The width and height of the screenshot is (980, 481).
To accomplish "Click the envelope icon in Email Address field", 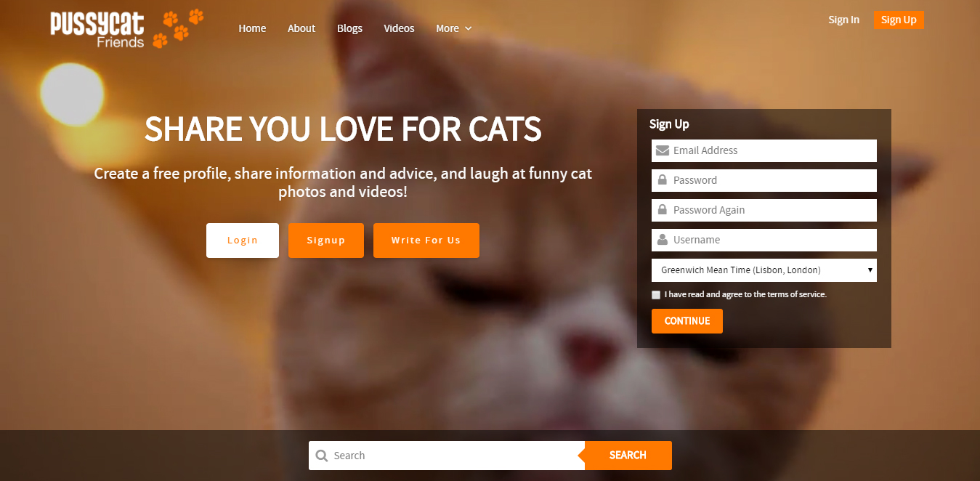I will point(663,150).
